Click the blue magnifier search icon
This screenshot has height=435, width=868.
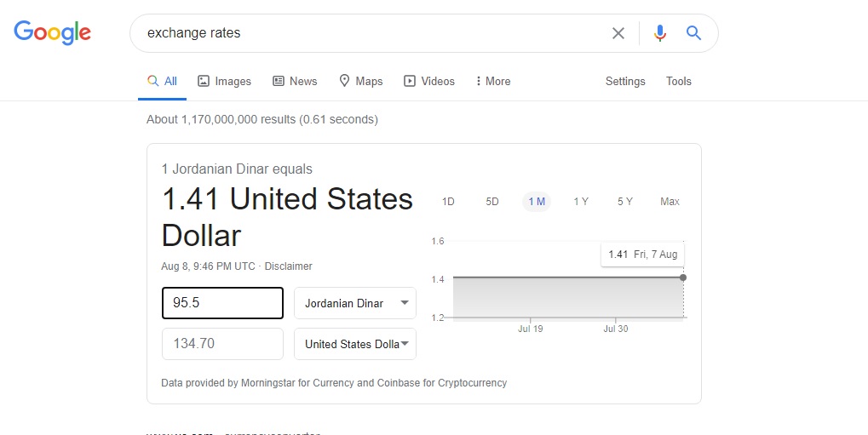click(x=693, y=33)
